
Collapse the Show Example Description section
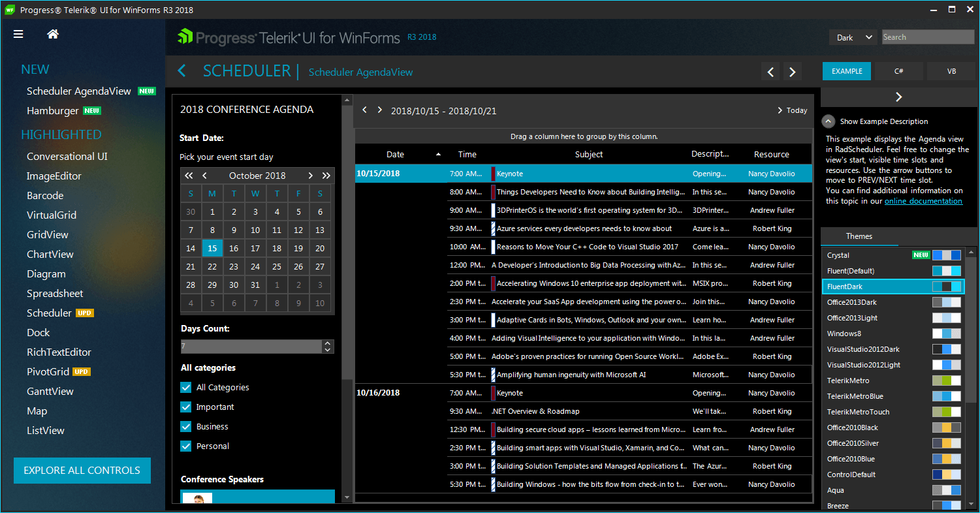[829, 121]
